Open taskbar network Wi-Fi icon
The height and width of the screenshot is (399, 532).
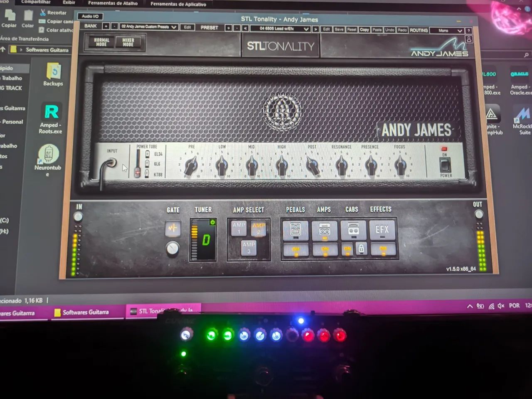coord(491,306)
